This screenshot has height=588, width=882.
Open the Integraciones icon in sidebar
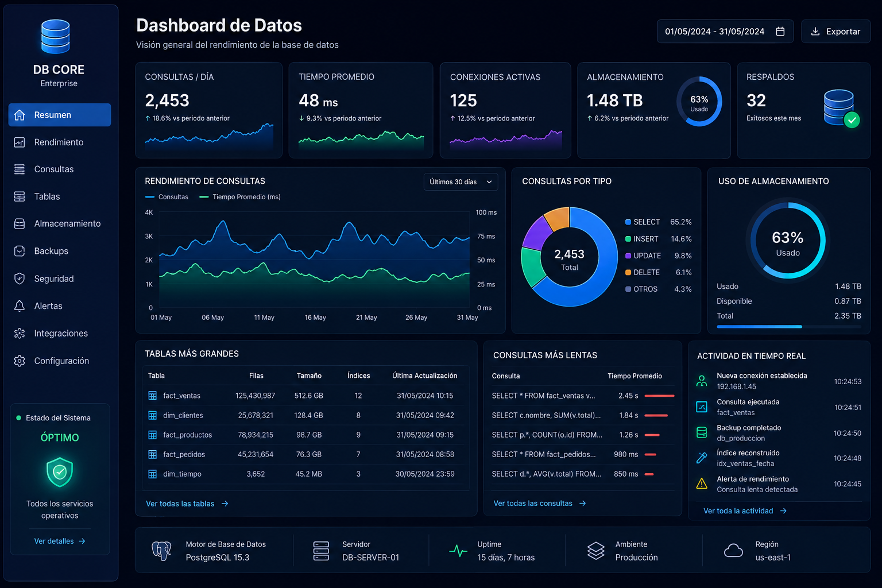(20, 333)
